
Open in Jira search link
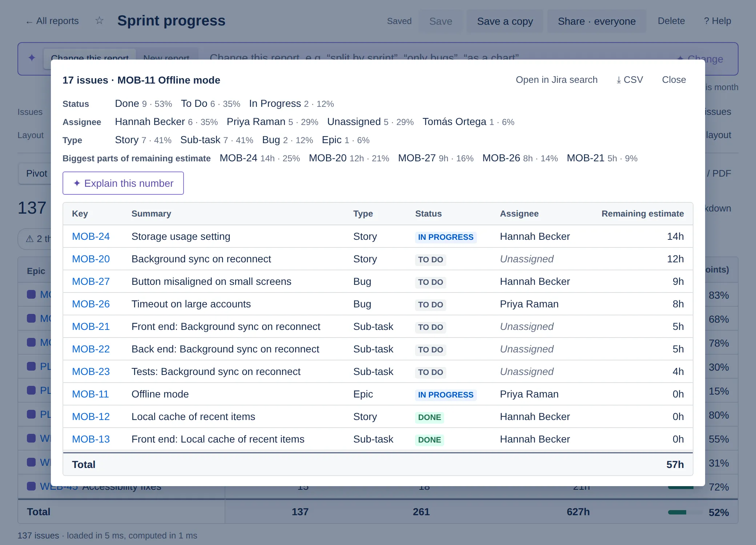click(556, 80)
